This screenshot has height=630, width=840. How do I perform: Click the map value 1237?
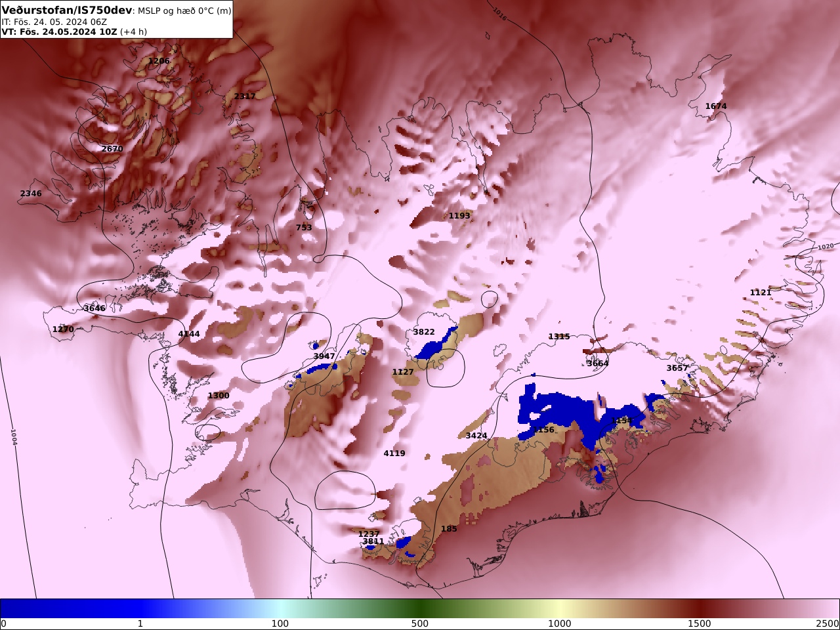(369, 534)
